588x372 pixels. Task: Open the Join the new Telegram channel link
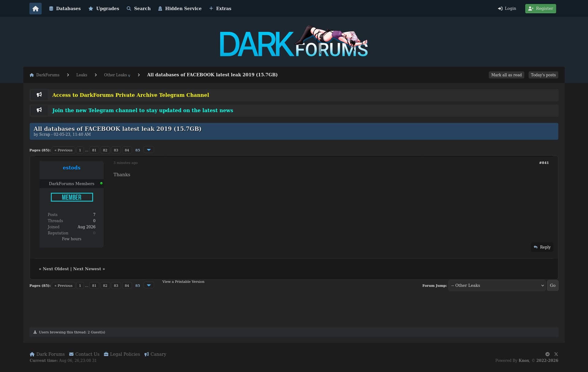tap(143, 110)
